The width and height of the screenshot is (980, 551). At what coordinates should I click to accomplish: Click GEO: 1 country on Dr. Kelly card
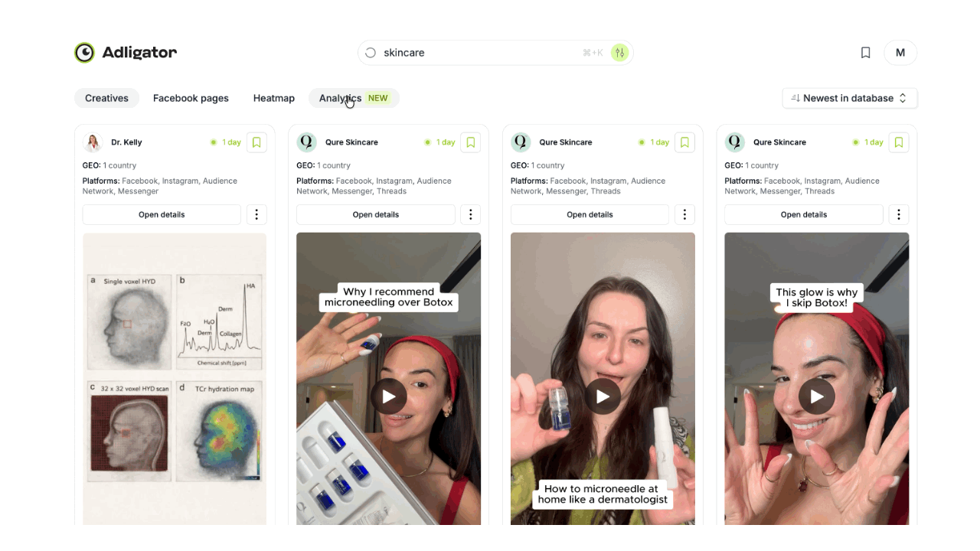[x=109, y=165]
